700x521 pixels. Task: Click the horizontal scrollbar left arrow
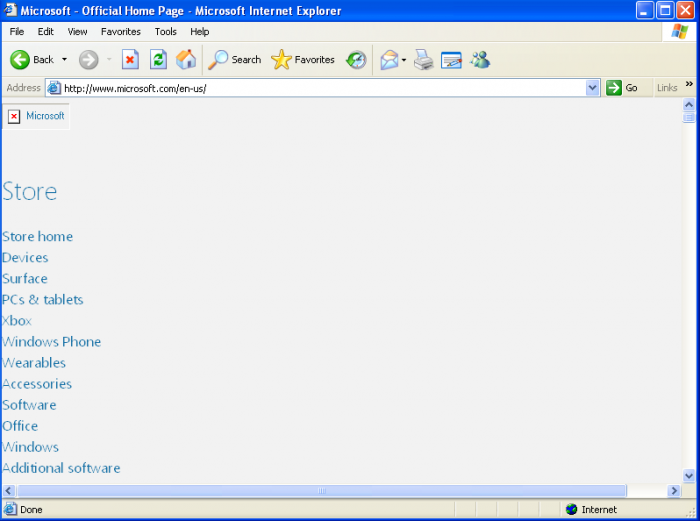(x=8, y=491)
